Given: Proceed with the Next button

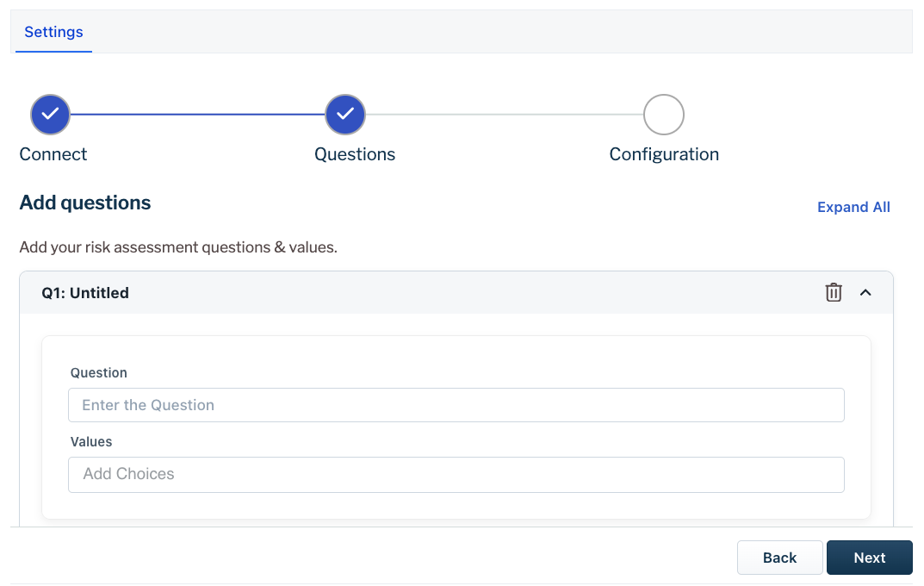Looking at the screenshot, I should click(x=869, y=558).
